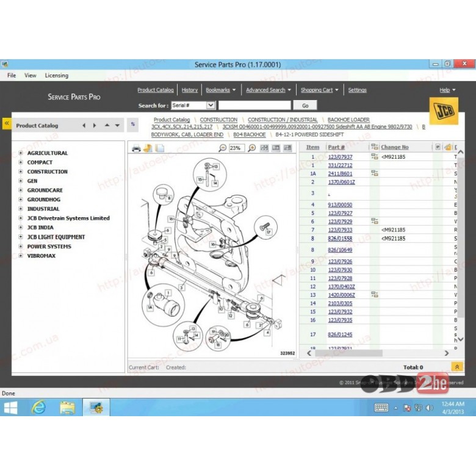Open part number 331/22712
The image size is (476, 476).
pyautogui.click(x=340, y=165)
